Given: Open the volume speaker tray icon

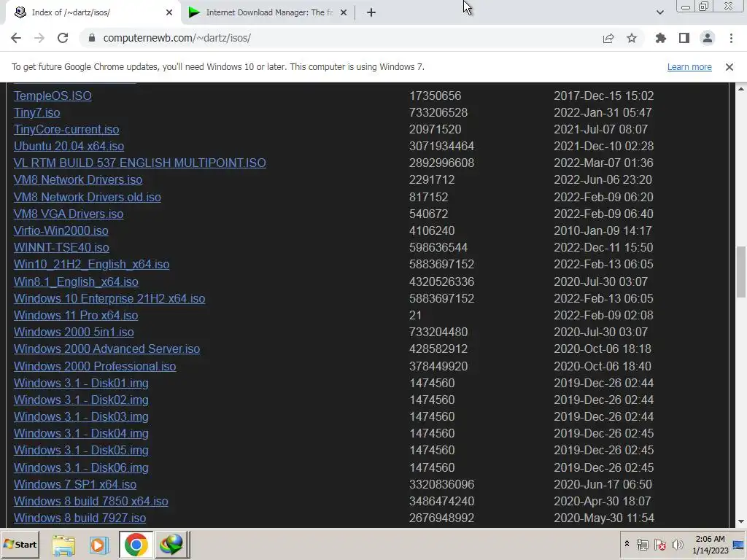Looking at the screenshot, I should click(677, 544).
